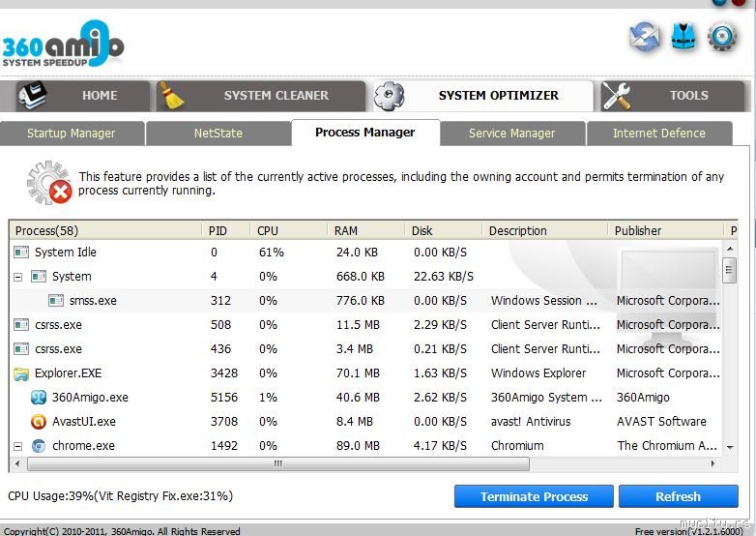Image resolution: width=756 pixels, height=536 pixels.
Task: Click the wrench and screwdriver Tools icon
Action: 617,96
